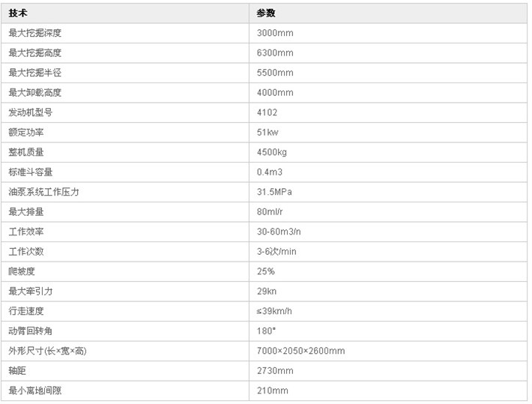Viewport: 532px width, 404px height.
Task: Click the 最小离地间隙 row label
Action: point(35,391)
